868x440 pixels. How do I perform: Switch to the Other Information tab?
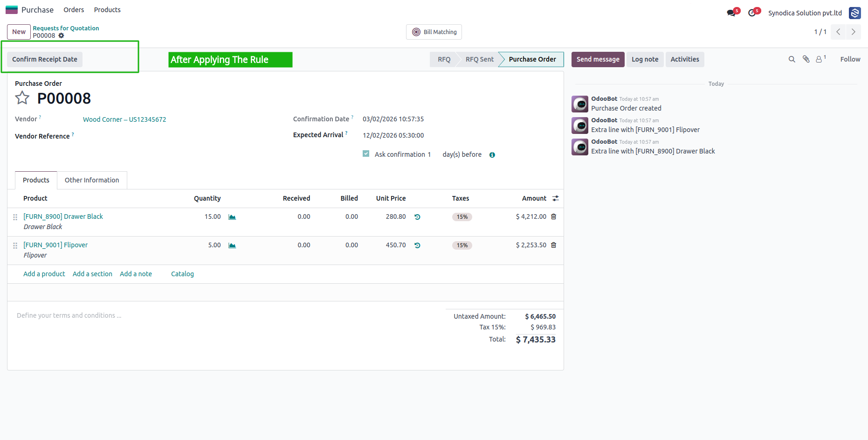pyautogui.click(x=92, y=180)
